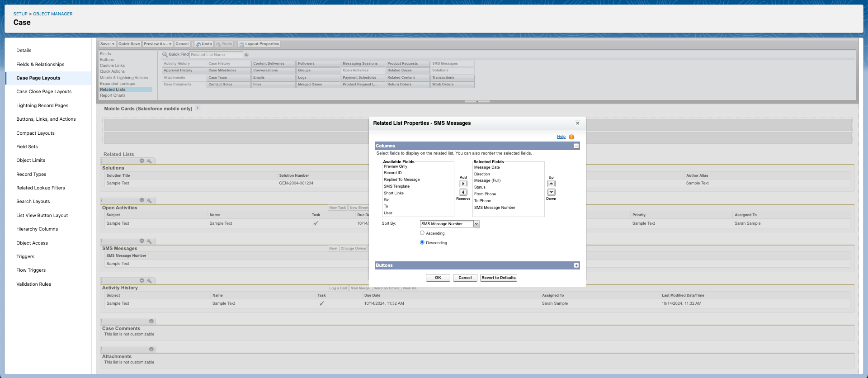The height and width of the screenshot is (378, 868).
Task: Open Details in the sidebar
Action: (x=24, y=50)
